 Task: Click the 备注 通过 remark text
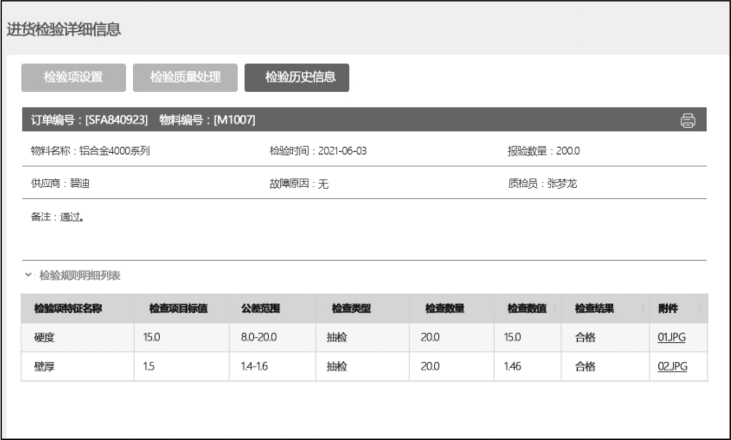(x=57, y=217)
